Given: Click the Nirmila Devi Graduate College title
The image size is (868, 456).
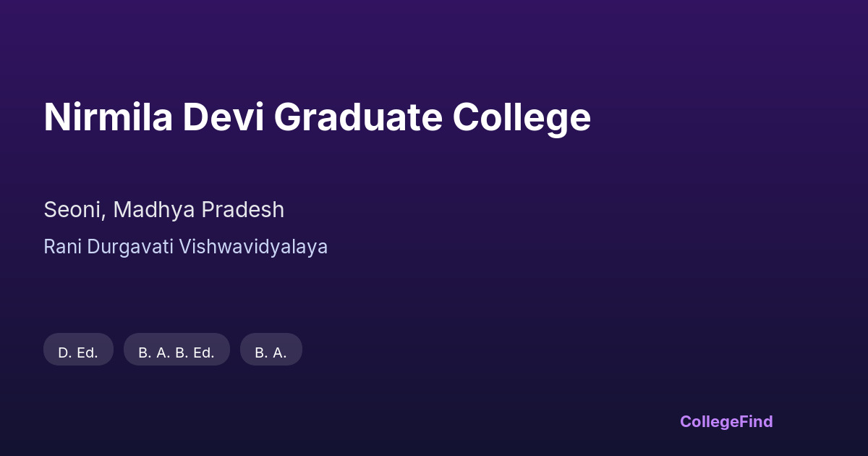Looking at the screenshot, I should pos(317,117).
